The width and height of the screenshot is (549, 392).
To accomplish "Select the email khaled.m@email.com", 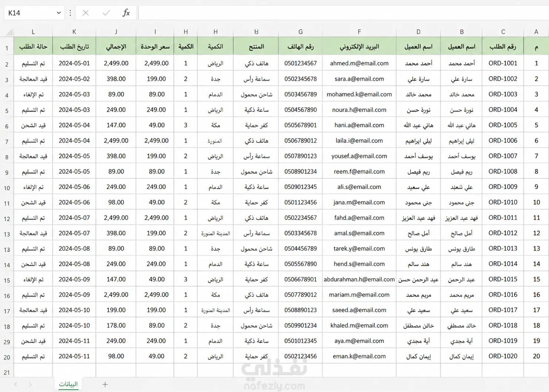I will click(x=359, y=325).
